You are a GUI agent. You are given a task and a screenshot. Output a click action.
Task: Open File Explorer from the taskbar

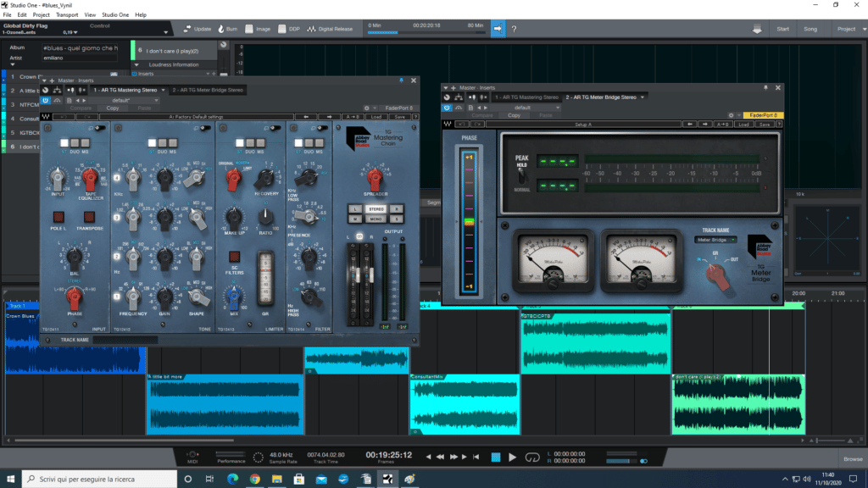pos(277,479)
